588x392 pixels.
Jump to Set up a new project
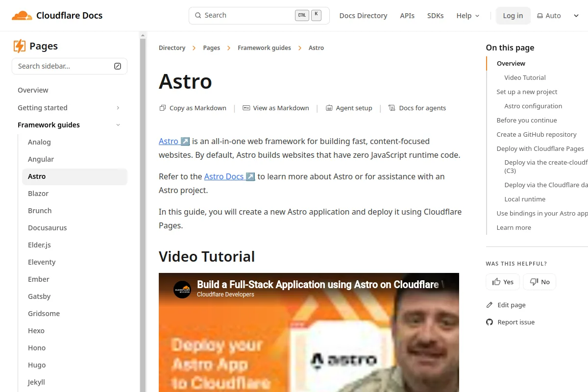coord(527,92)
